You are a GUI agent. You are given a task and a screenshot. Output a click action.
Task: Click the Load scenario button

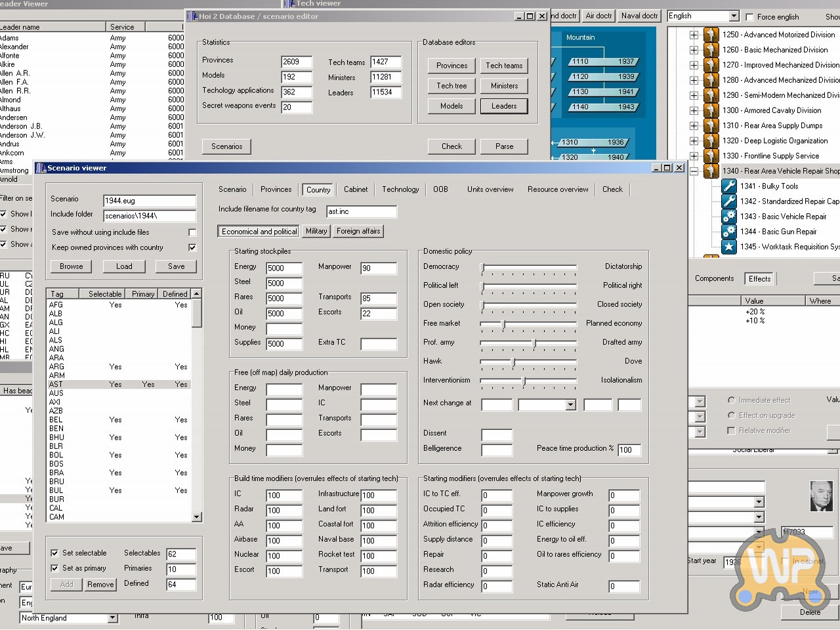pos(124,266)
